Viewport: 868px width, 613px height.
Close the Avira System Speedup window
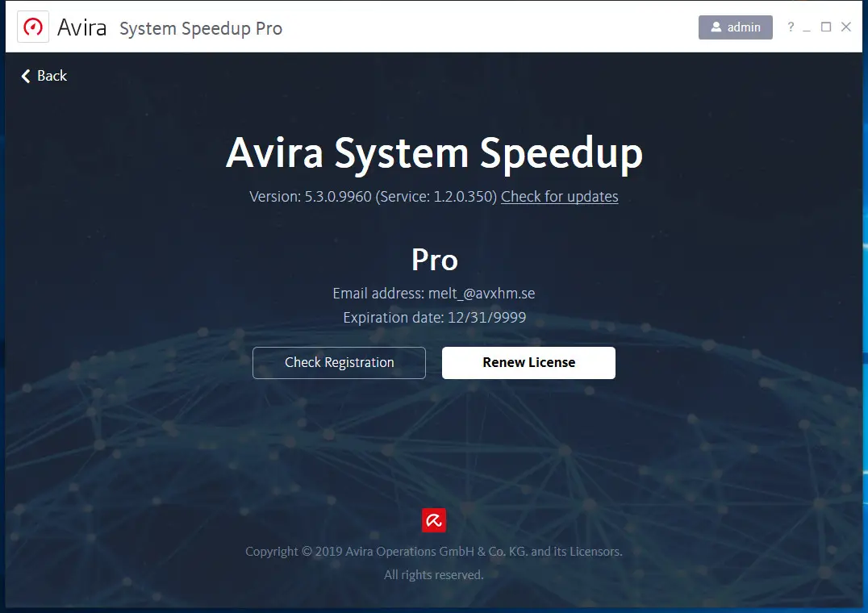click(x=846, y=27)
